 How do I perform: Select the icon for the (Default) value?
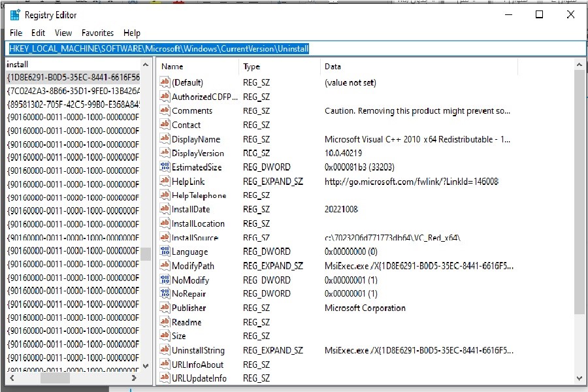165,82
